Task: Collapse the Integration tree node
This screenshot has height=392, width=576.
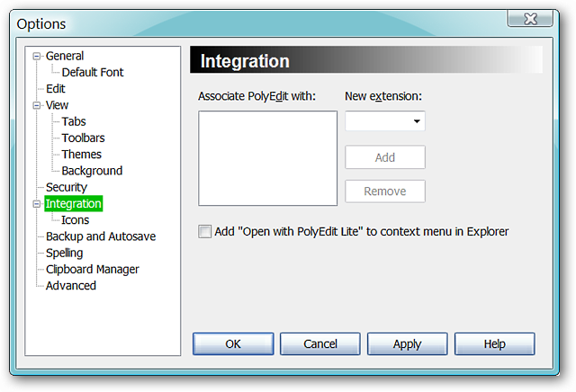Action: [x=36, y=204]
